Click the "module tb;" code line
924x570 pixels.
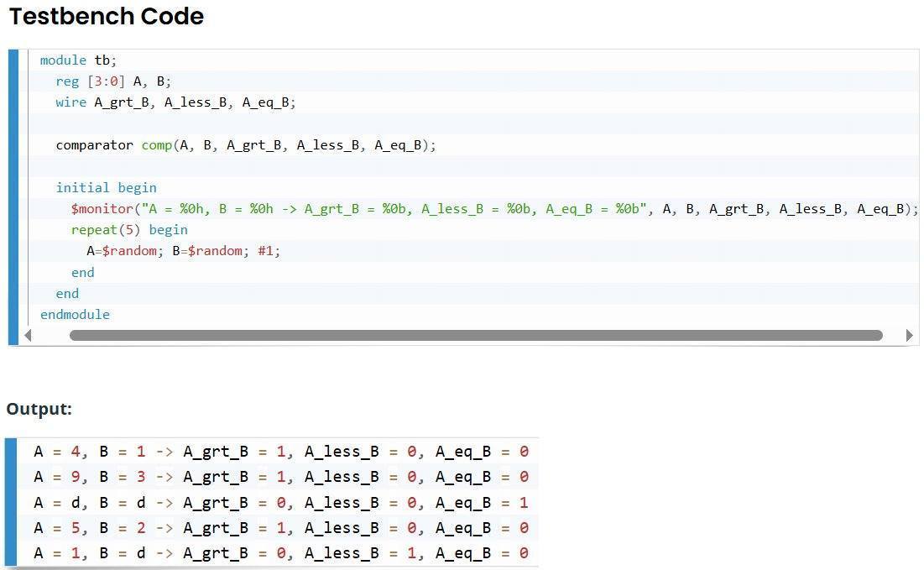(x=78, y=60)
